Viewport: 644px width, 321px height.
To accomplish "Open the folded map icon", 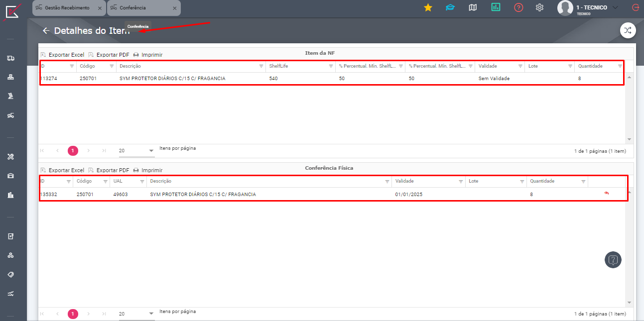I will coord(473,7).
